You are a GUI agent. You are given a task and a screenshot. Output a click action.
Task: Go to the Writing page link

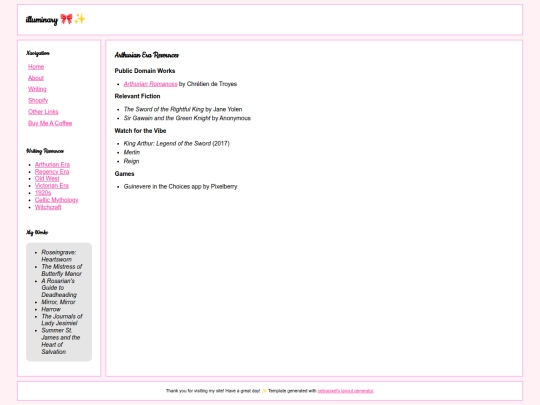(37, 89)
